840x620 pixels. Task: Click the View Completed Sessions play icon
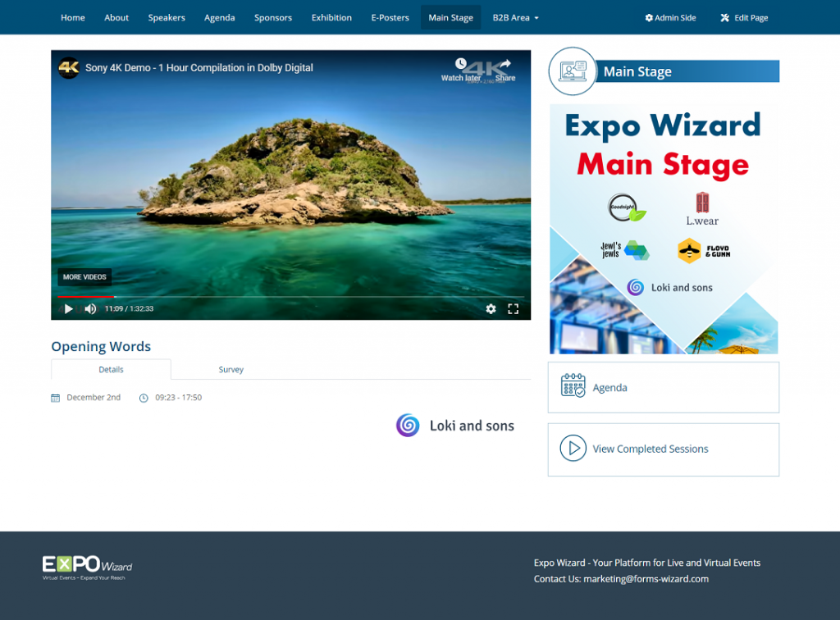click(573, 449)
